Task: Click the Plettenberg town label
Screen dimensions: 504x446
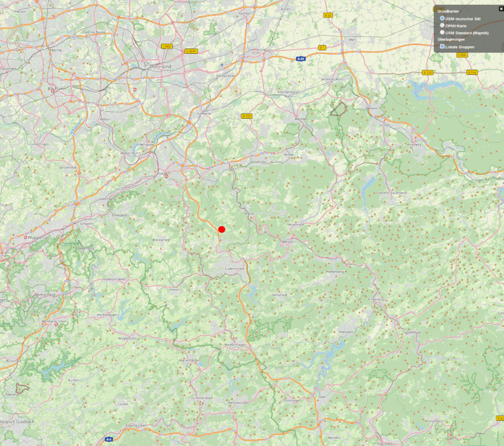Action: pos(335,272)
